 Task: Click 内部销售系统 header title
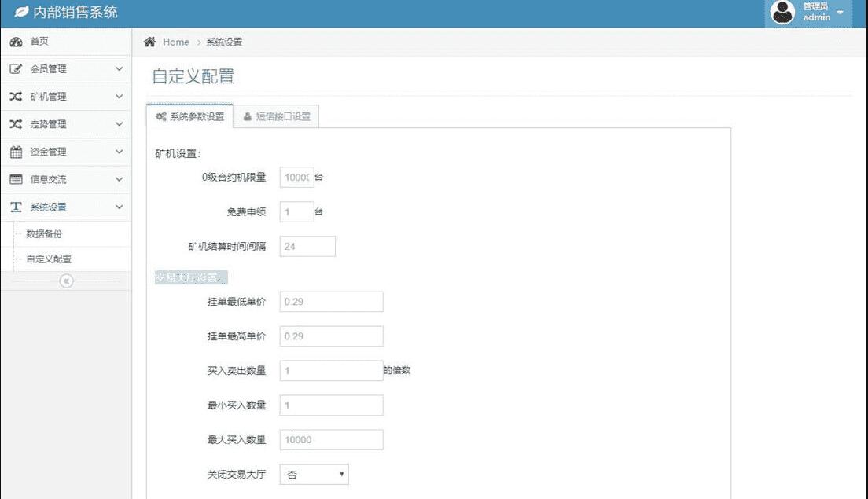(75, 12)
